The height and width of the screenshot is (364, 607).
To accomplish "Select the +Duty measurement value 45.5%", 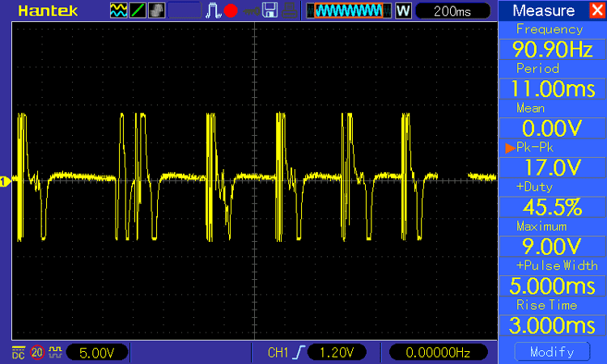I will pos(553,207).
